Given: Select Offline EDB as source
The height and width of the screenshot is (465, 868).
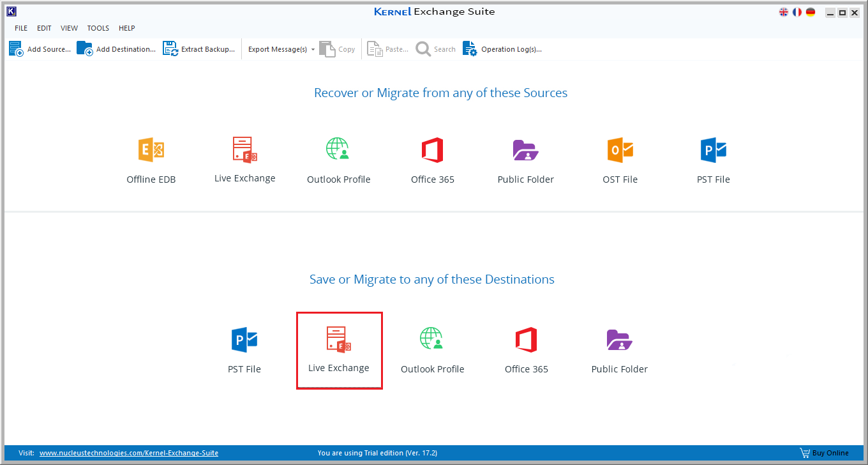Looking at the screenshot, I should coord(151,161).
